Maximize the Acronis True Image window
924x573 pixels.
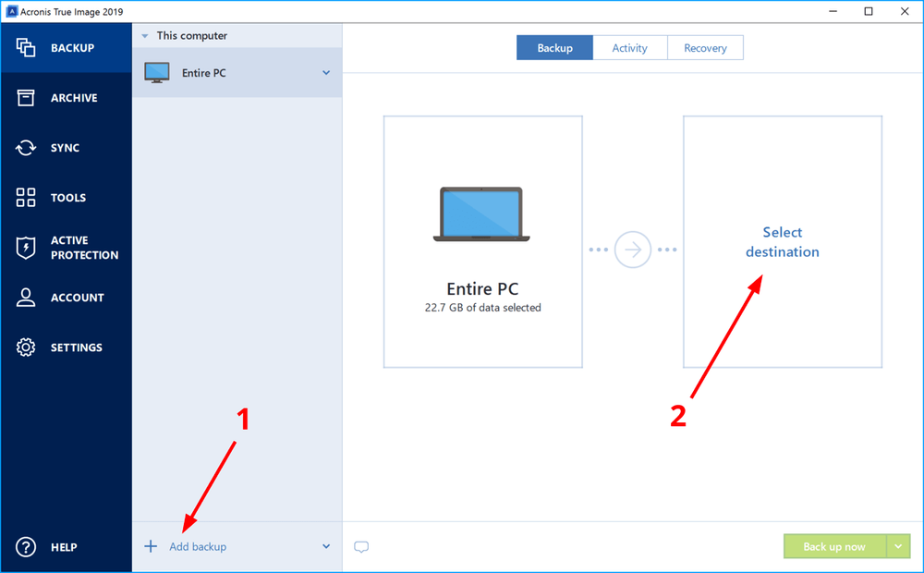pyautogui.click(x=869, y=11)
